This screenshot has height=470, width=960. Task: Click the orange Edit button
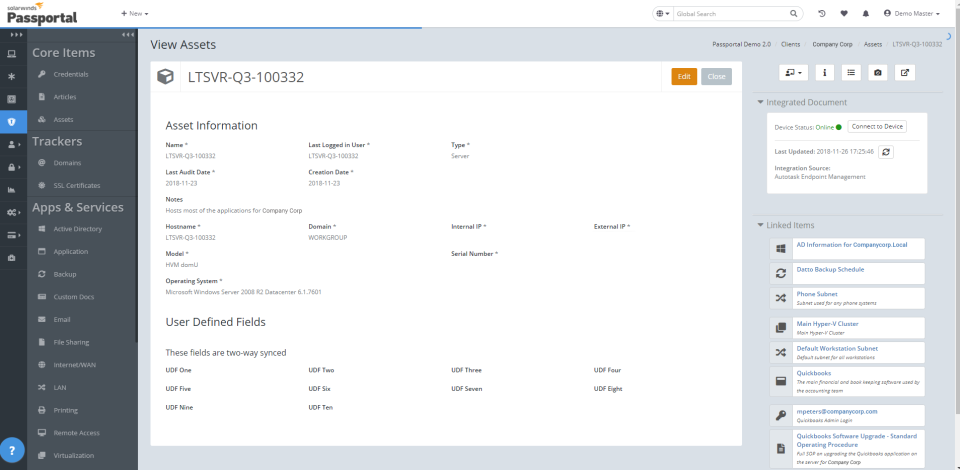pyautogui.click(x=684, y=76)
